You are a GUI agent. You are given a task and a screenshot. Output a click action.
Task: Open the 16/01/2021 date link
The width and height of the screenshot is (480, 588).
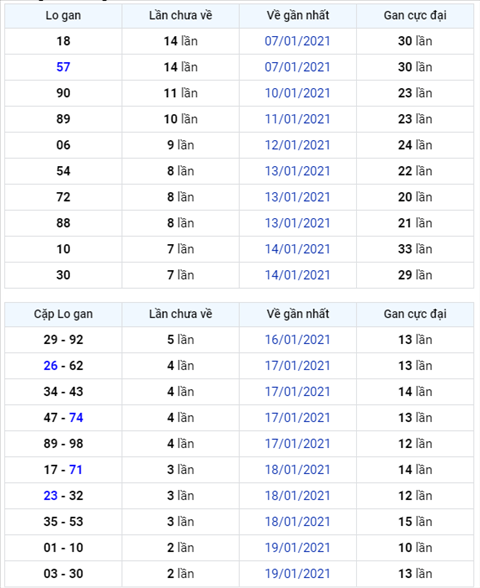point(297,340)
